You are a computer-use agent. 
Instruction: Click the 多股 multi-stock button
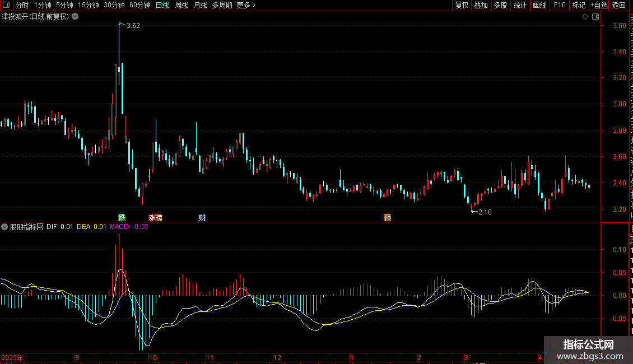(x=500, y=5)
